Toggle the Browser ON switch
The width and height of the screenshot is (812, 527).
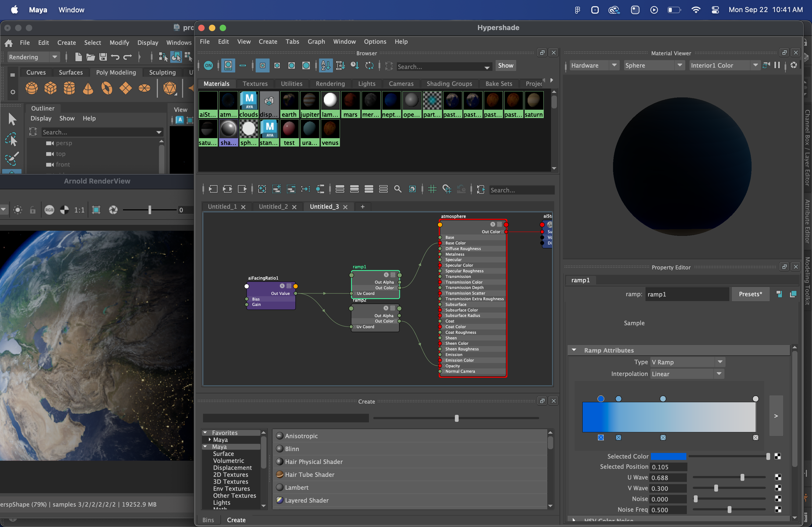point(208,65)
